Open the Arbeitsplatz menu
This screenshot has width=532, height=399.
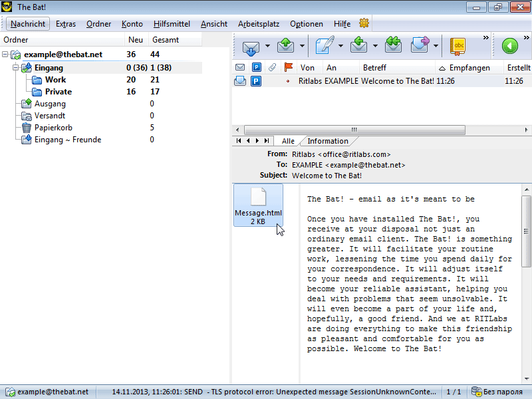pos(259,23)
